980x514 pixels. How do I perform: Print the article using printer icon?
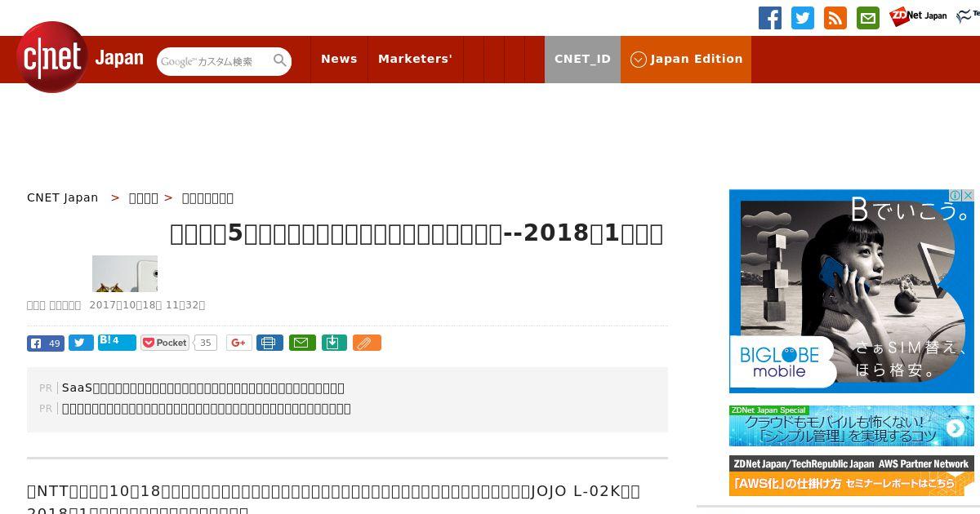pos(269,343)
